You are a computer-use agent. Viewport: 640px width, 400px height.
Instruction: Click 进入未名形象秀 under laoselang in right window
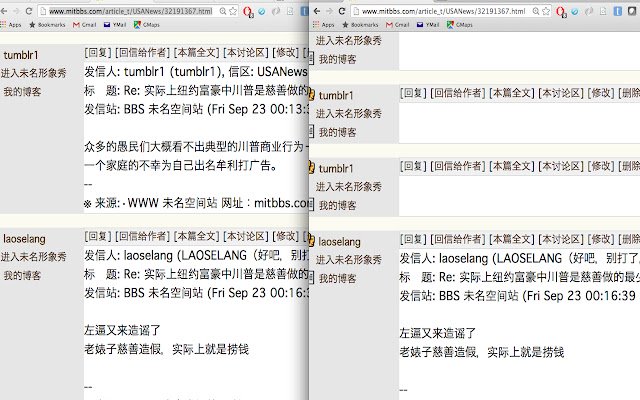point(349,260)
